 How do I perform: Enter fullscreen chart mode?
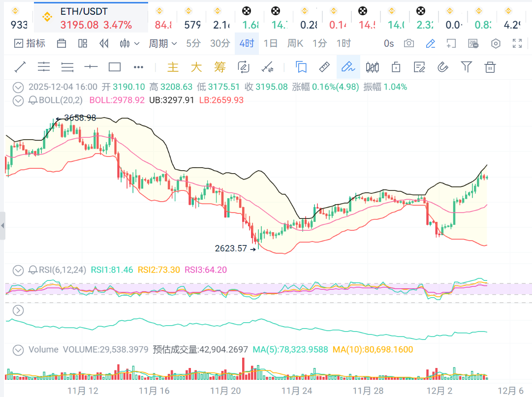[517, 44]
